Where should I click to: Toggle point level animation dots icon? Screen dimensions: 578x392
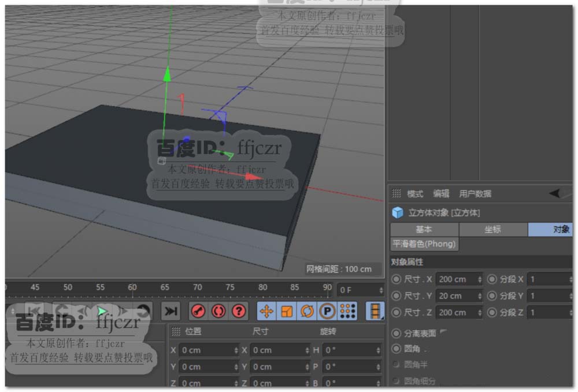(347, 311)
